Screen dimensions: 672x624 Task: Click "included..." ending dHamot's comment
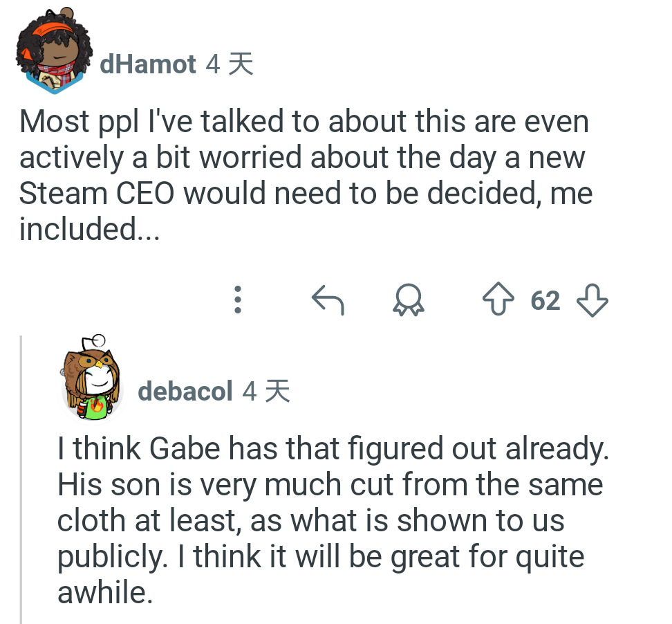click(89, 230)
